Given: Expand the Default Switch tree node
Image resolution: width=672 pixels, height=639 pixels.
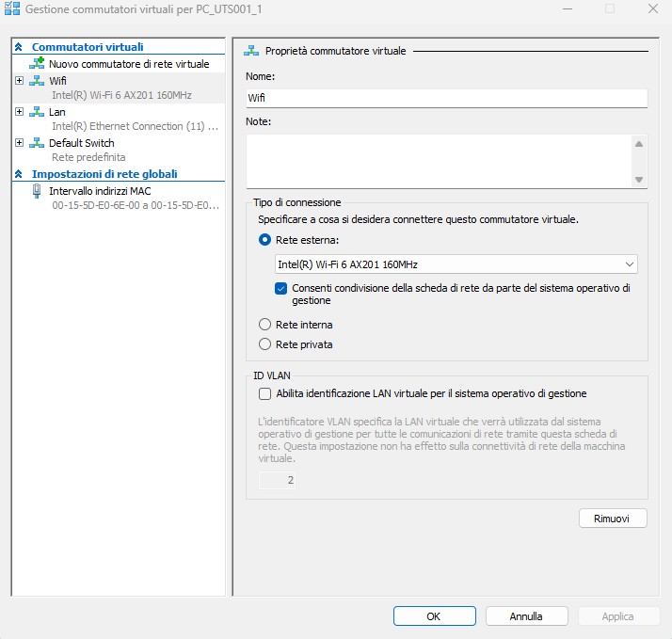Looking at the screenshot, I should [x=19, y=143].
